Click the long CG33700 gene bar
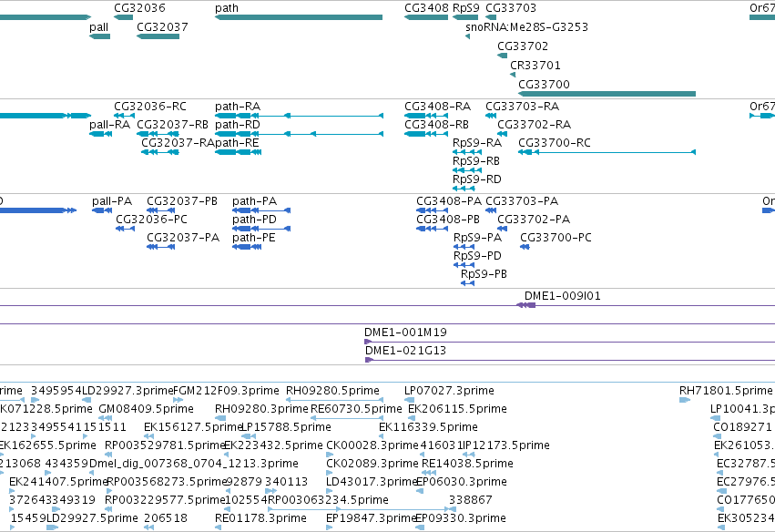Screen dimensions: 775x532 pyautogui.click(x=607, y=94)
